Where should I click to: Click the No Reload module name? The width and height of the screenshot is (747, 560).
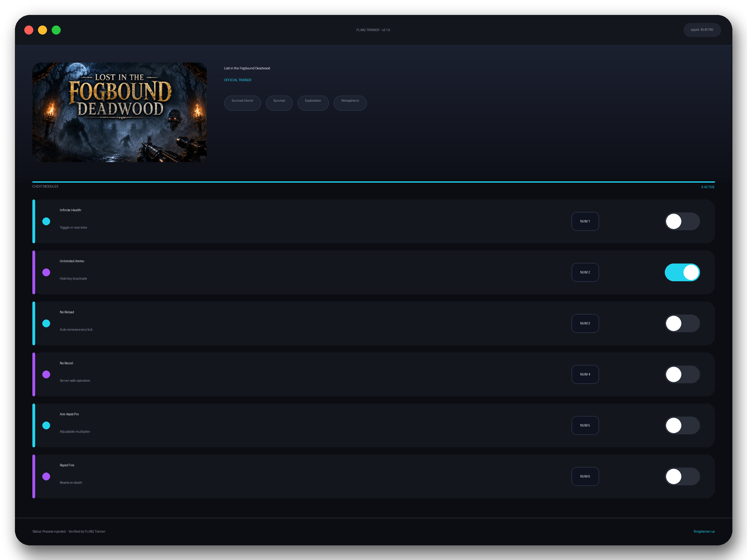67,312
